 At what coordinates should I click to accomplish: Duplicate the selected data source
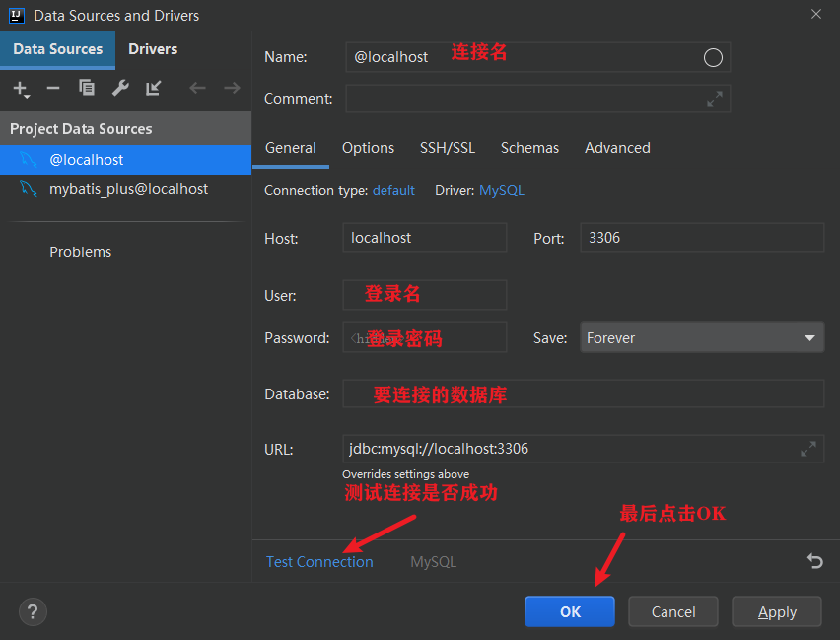click(86, 88)
